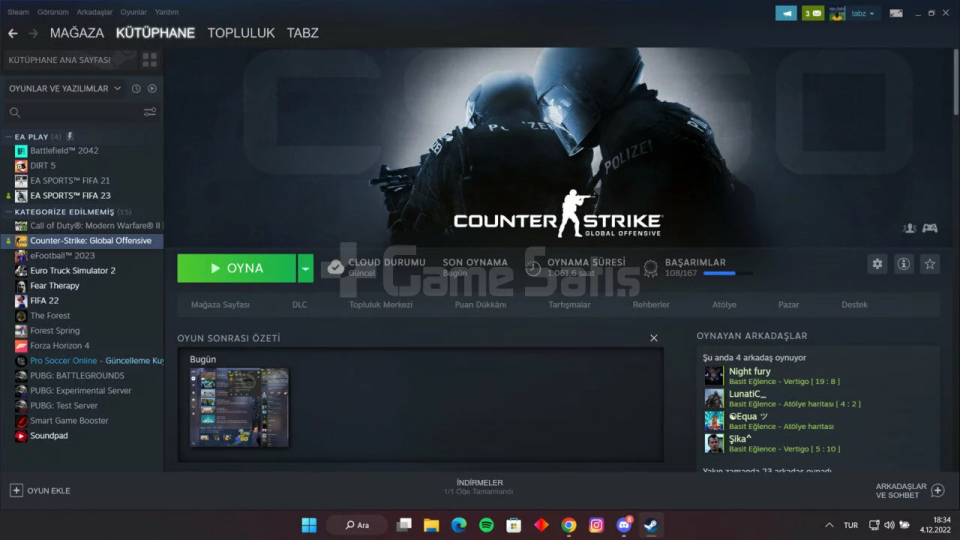
Task: Open Instagram from the taskbar
Action: click(596, 525)
